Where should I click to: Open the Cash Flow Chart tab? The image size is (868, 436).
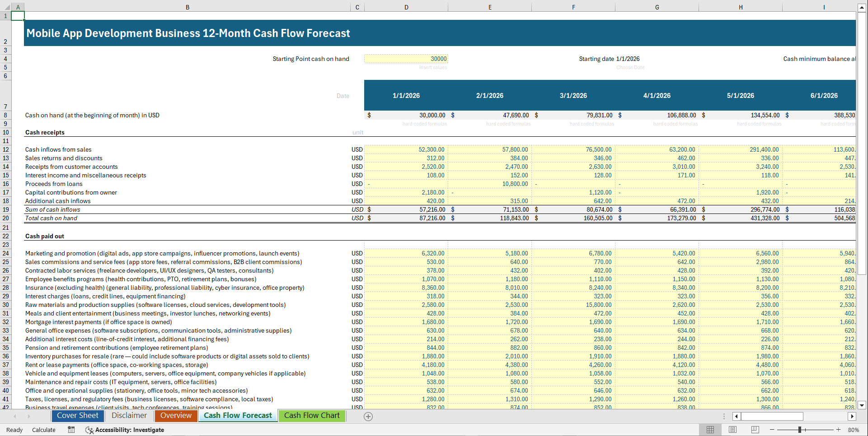coord(312,416)
